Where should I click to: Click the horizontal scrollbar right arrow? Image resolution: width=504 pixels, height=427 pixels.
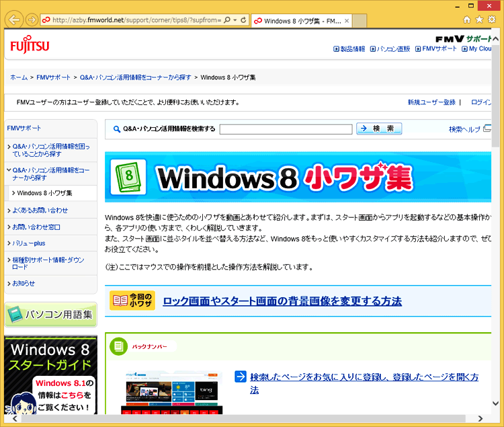[x=480, y=418]
